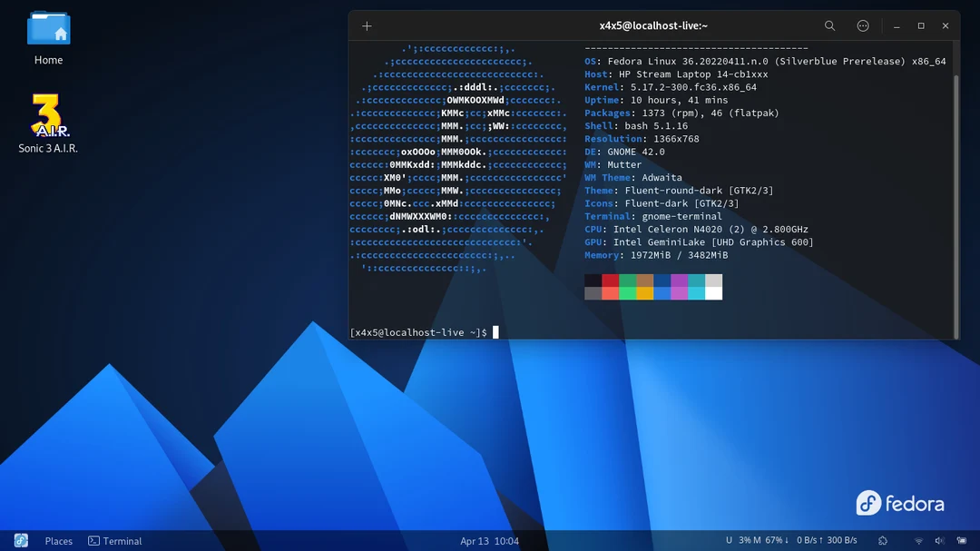Open the terminal hamburger menu

tap(863, 25)
